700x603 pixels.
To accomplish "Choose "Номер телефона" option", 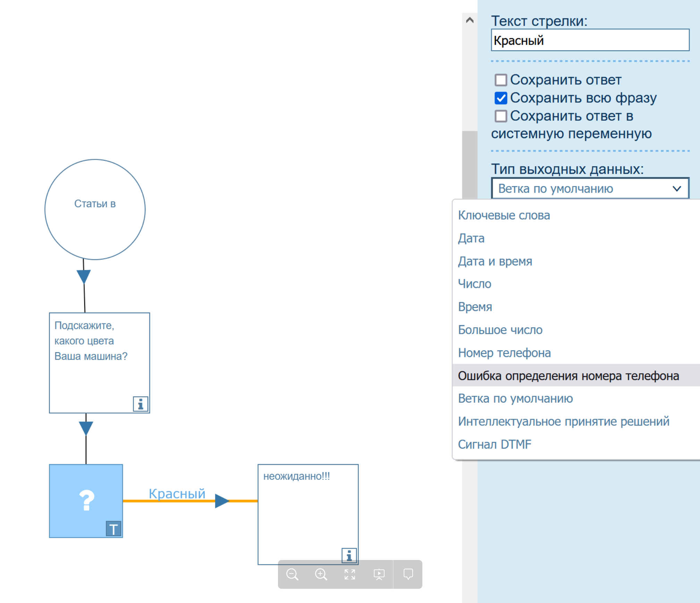I will click(504, 353).
